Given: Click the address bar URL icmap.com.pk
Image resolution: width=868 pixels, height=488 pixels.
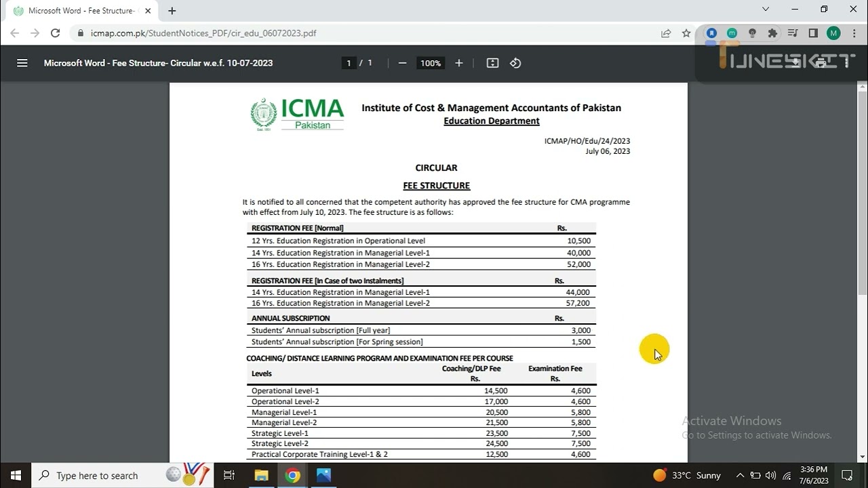Looking at the screenshot, I should 203,33.
